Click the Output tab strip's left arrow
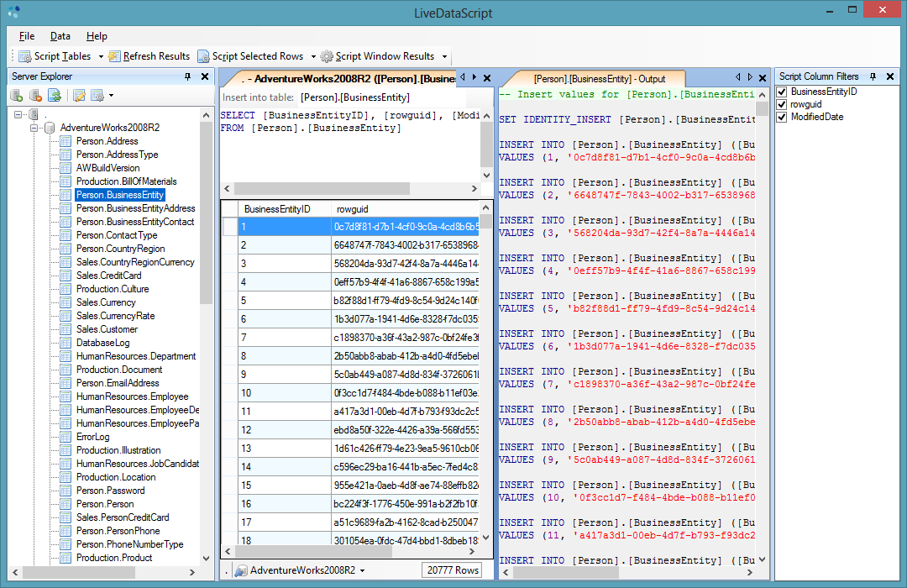The image size is (907, 588). pyautogui.click(x=737, y=77)
